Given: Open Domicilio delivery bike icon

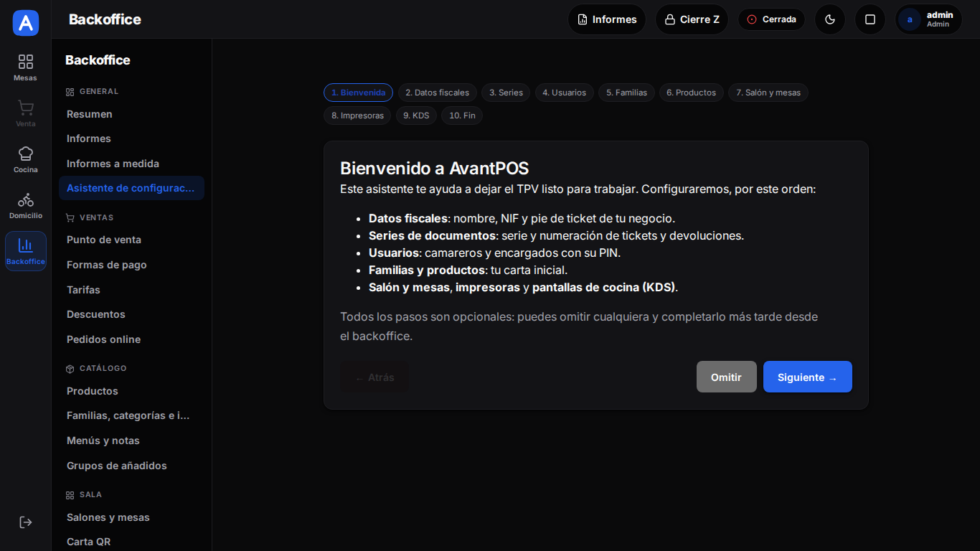Looking at the screenshot, I should pos(26,205).
